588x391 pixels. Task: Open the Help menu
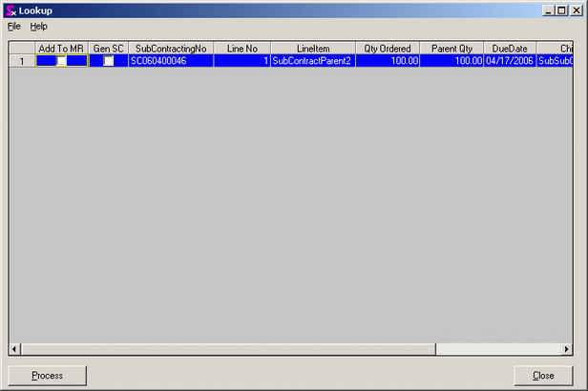tap(38, 26)
